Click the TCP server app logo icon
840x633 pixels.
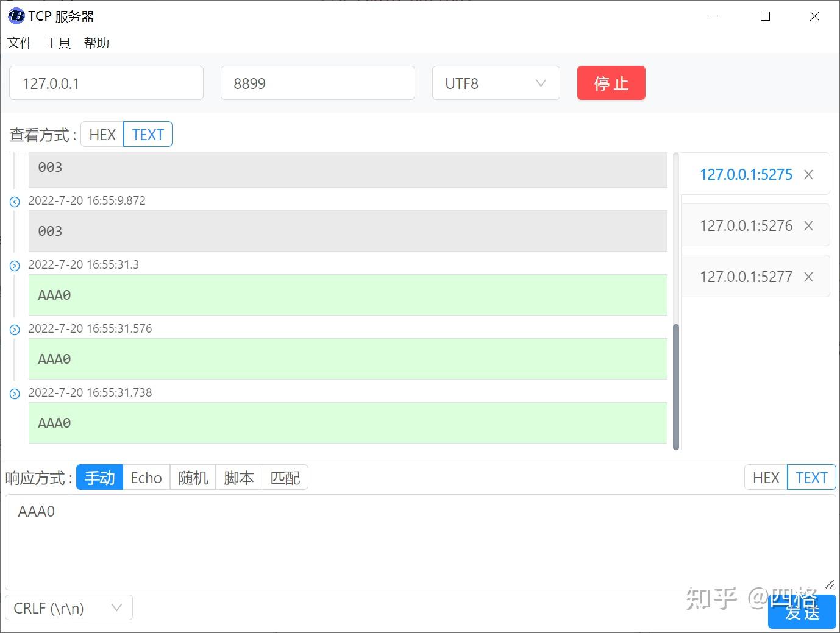[x=16, y=16]
